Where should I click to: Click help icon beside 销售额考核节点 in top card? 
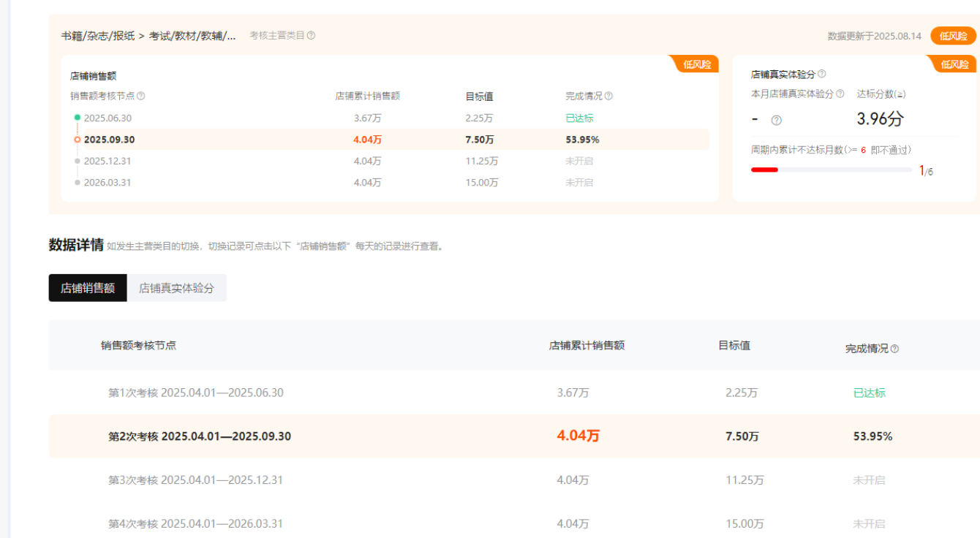click(x=141, y=96)
